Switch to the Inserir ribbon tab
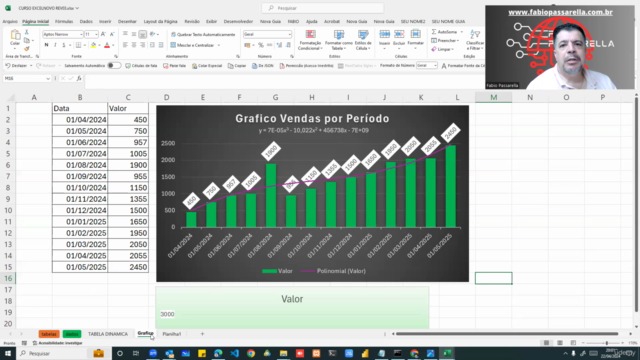This screenshot has height=360, width=640. coord(105,21)
